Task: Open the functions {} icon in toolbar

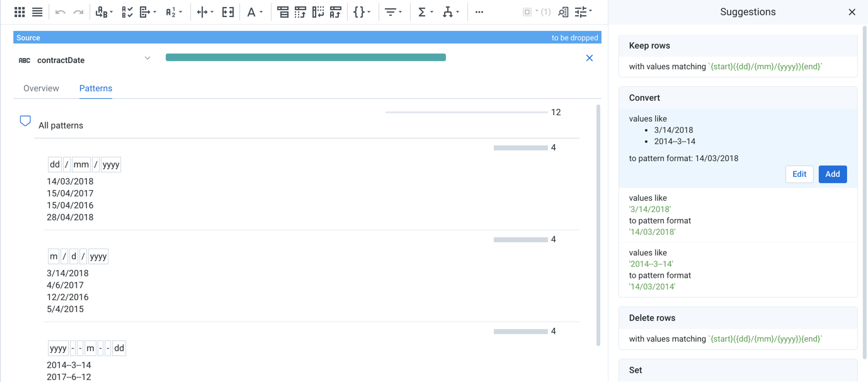Action: (x=359, y=11)
